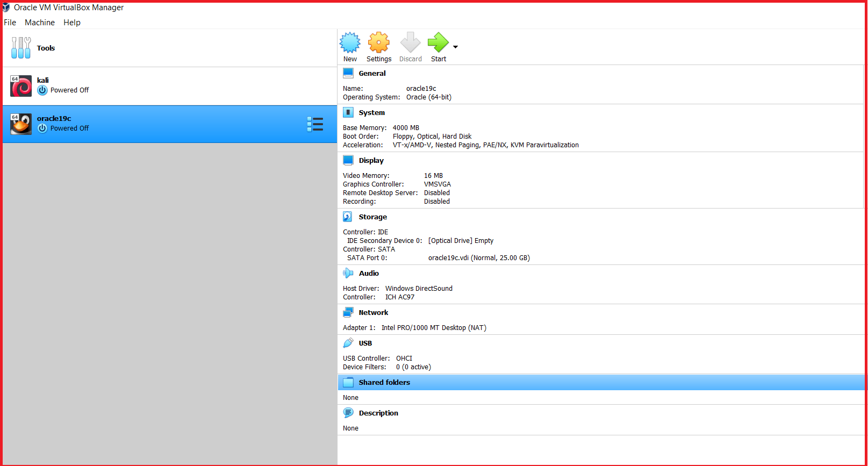The image size is (868, 466).
Task: Click the USB section plug icon
Action: 348,343
